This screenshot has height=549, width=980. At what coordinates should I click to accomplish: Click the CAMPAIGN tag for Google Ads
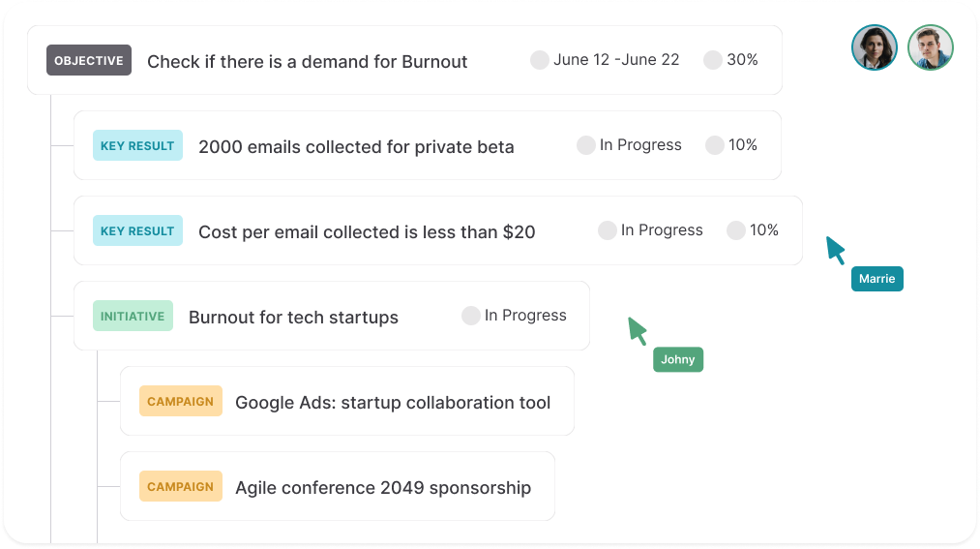tap(180, 401)
